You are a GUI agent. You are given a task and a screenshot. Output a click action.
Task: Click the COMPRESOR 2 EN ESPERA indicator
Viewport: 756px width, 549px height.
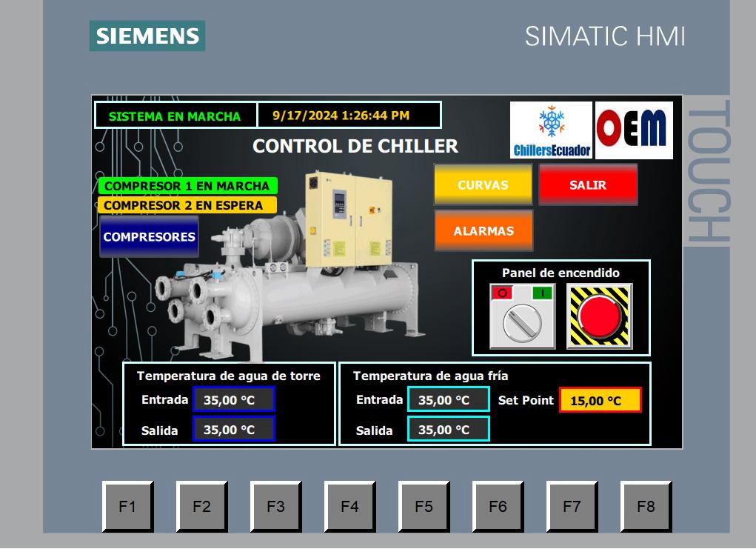point(187,205)
